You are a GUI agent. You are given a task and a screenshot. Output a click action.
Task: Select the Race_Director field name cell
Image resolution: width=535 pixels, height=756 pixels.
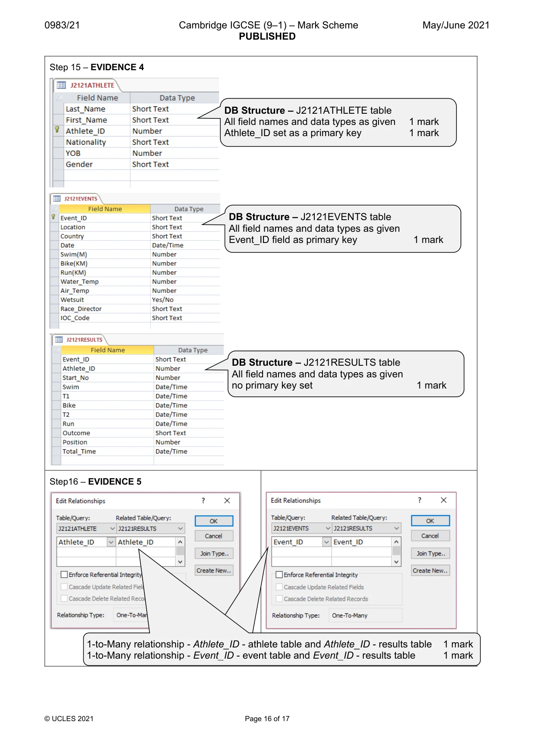point(105,309)
